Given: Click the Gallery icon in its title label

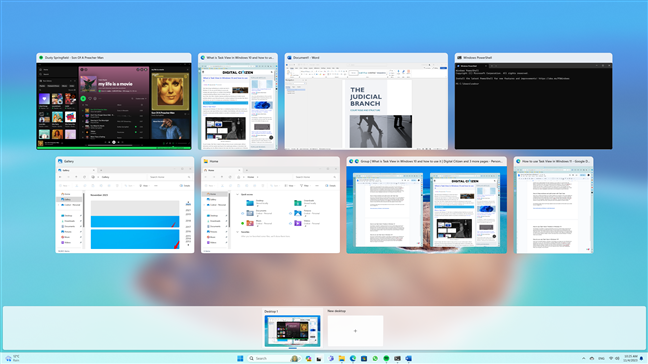Looking at the screenshot, I should (x=60, y=161).
